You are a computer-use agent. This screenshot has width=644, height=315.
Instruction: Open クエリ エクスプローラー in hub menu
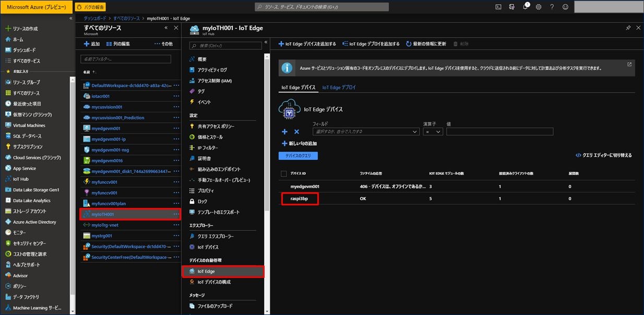coord(216,236)
